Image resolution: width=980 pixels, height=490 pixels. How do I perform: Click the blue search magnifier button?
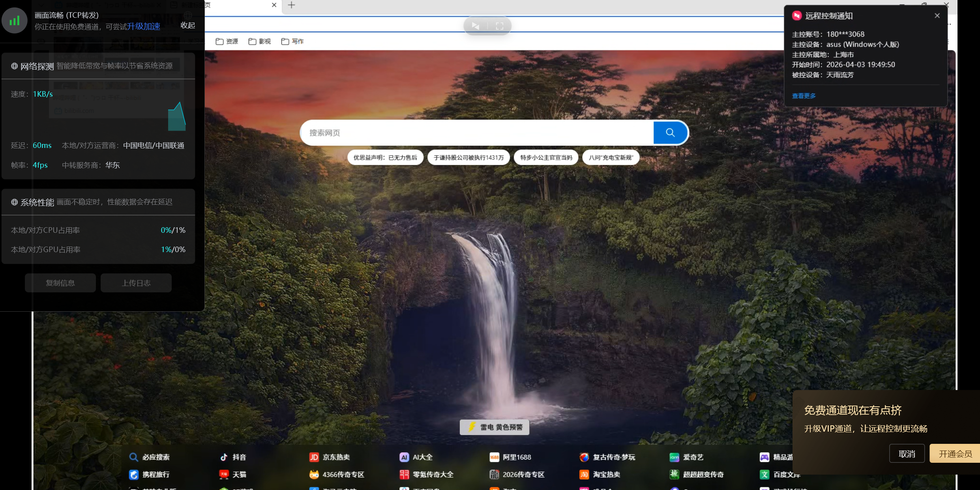(x=670, y=133)
